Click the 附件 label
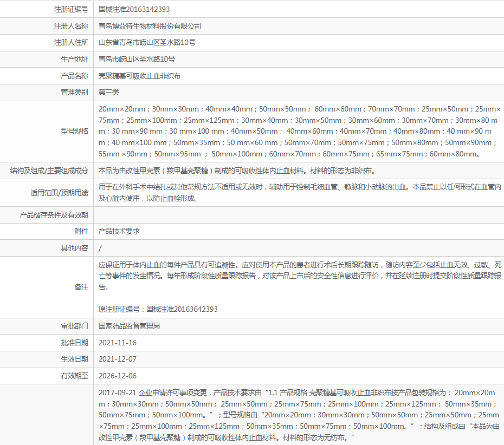 [x=81, y=231]
